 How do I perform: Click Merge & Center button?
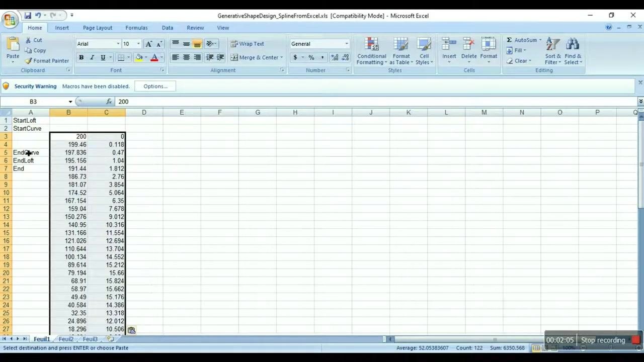coord(254,57)
